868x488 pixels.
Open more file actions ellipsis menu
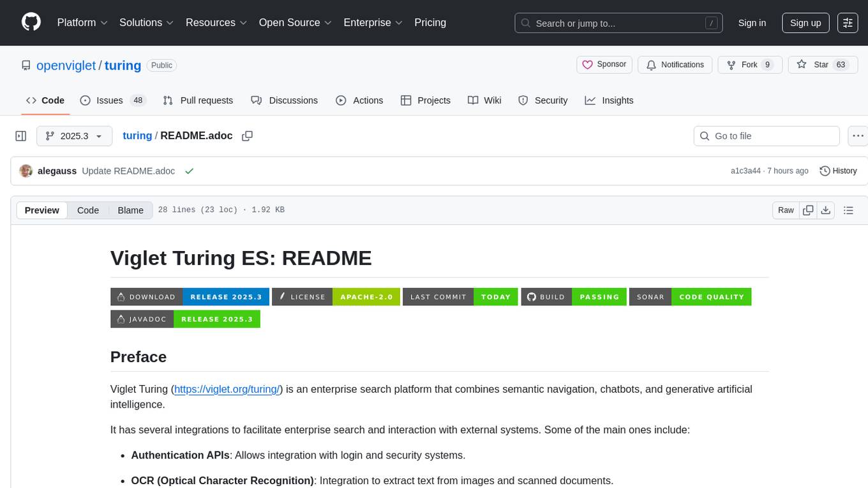point(858,136)
